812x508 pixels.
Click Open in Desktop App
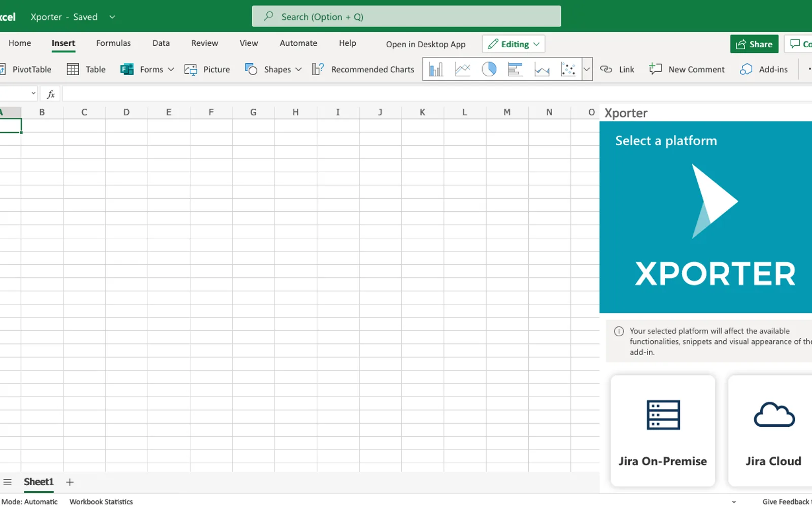[426, 44]
